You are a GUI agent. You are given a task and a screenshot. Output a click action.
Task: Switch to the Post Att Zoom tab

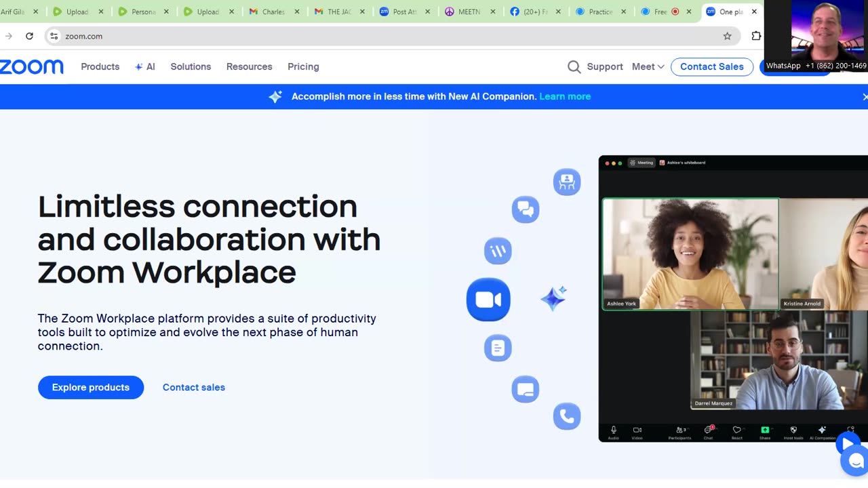(x=406, y=12)
